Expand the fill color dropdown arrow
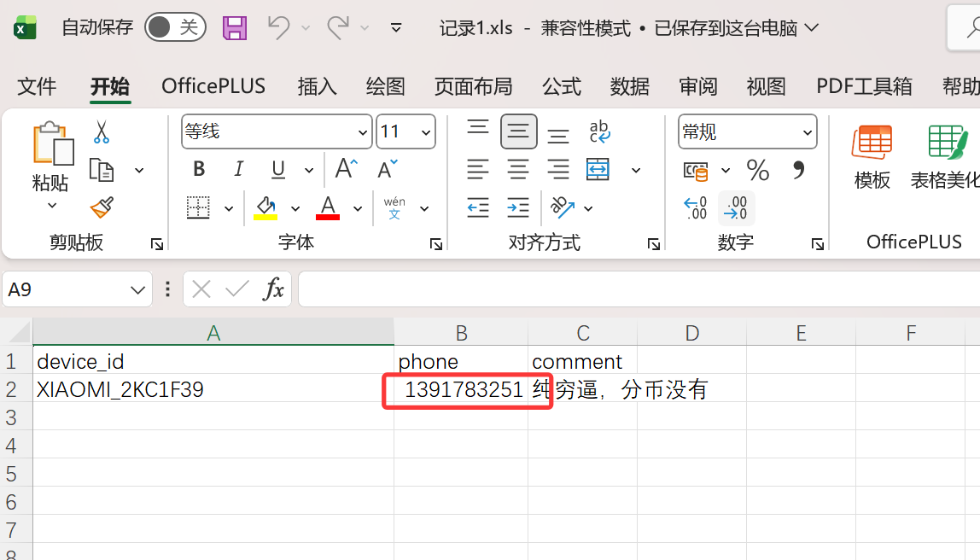 pyautogui.click(x=295, y=207)
